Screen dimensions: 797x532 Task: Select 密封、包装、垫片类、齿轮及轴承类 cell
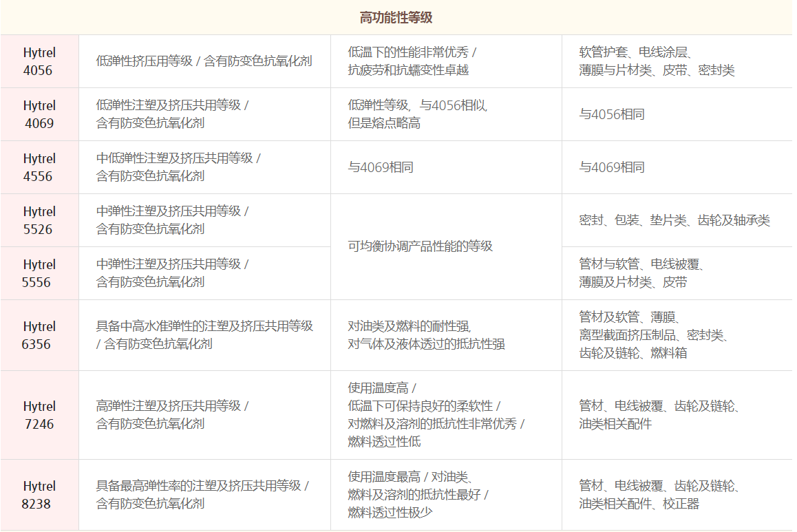coord(674,220)
